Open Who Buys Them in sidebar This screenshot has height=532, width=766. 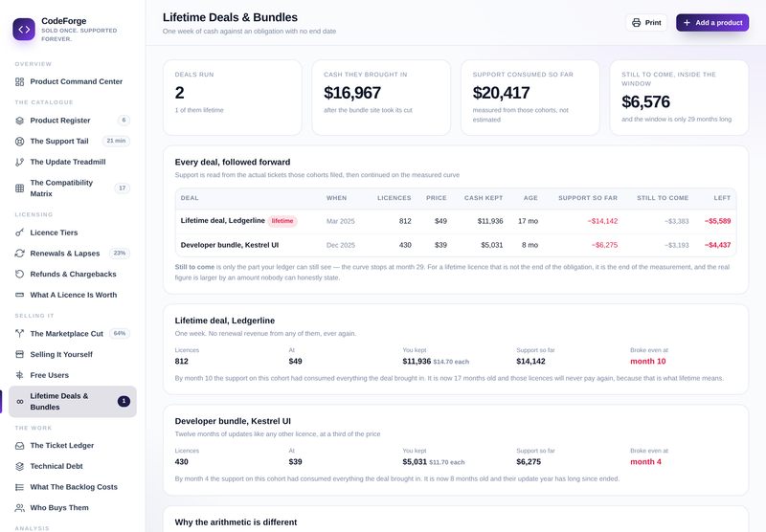tap(73, 507)
